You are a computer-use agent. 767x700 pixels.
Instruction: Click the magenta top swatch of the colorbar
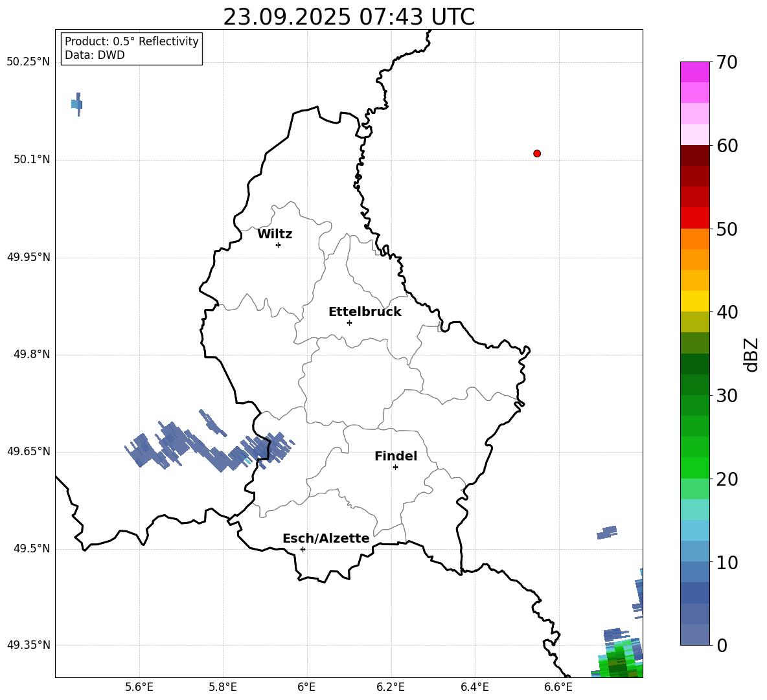[694, 72]
